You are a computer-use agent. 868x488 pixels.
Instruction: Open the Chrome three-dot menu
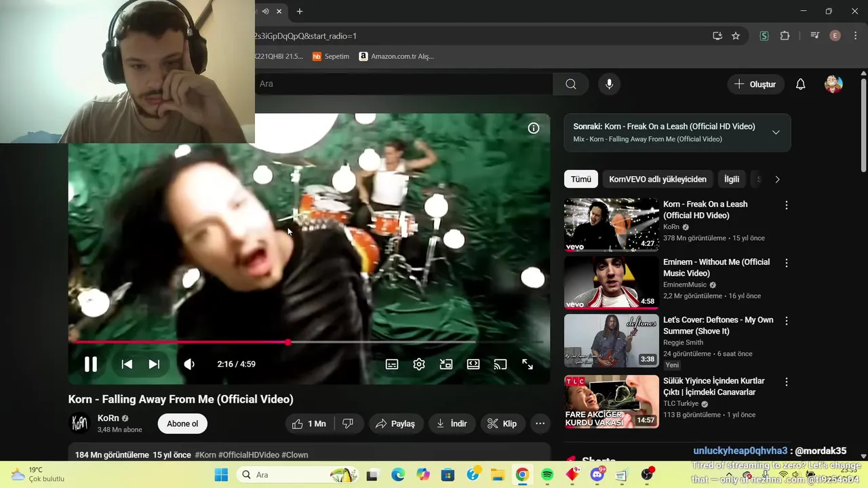[x=856, y=36]
